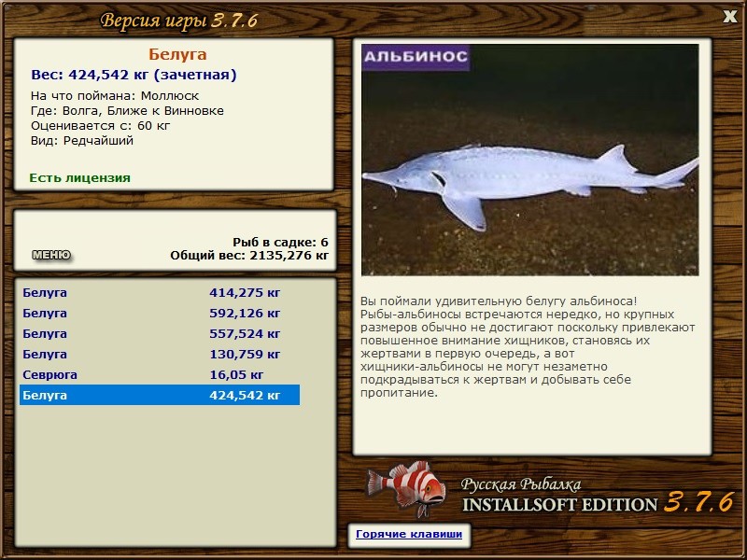This screenshot has width=747, height=560.
Task: Open the Горячие клавиши link
Action: pos(409,534)
